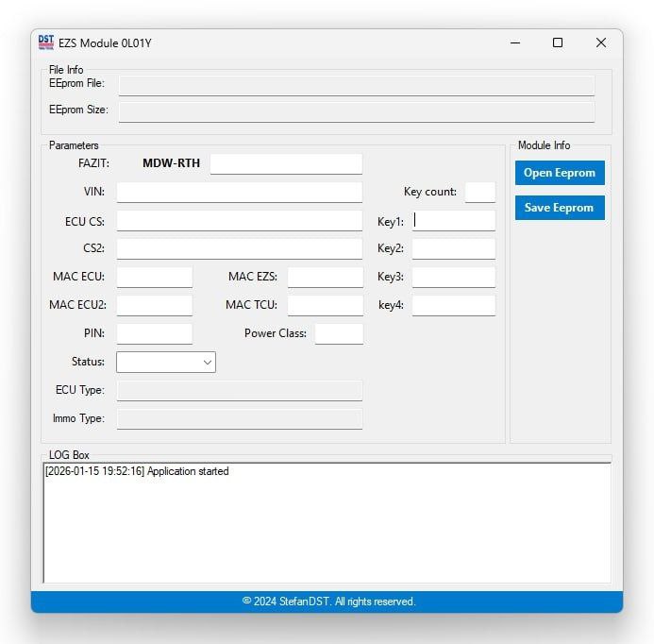This screenshot has width=654, height=644.
Task: Focus the MAC ECU field
Action: point(154,278)
